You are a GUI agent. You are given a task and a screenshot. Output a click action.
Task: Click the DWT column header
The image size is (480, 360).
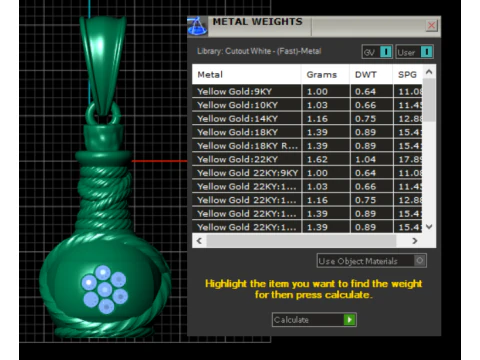[x=371, y=74]
